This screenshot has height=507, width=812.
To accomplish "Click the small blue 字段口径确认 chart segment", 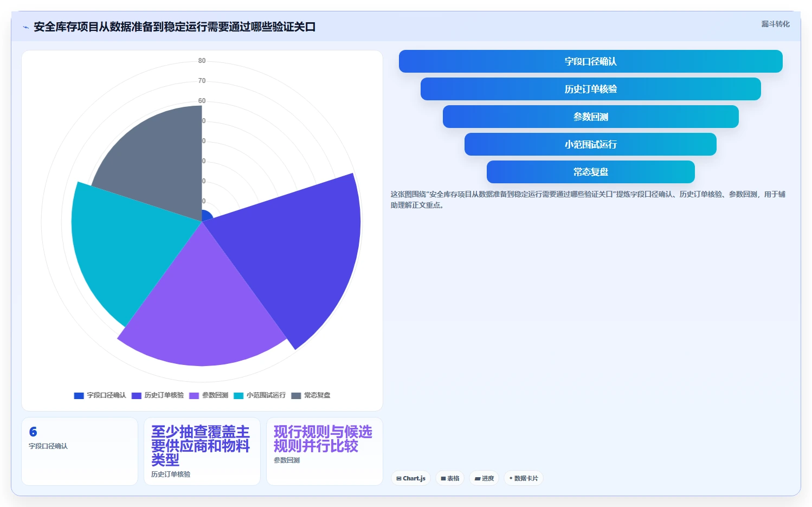I will pos(207,216).
